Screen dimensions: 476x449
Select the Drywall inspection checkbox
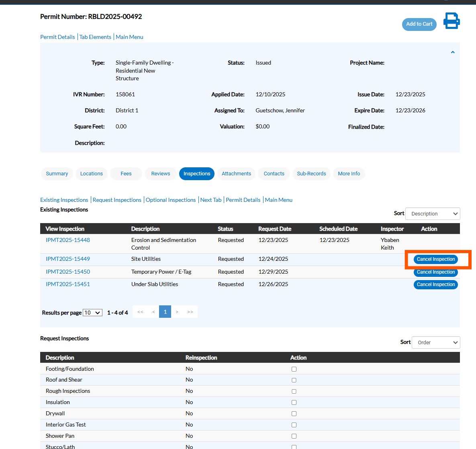click(294, 414)
